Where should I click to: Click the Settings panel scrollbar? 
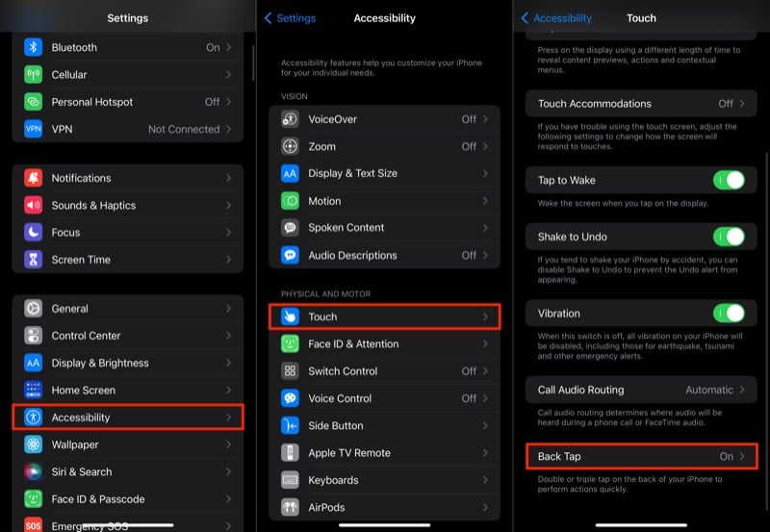tap(253, 63)
